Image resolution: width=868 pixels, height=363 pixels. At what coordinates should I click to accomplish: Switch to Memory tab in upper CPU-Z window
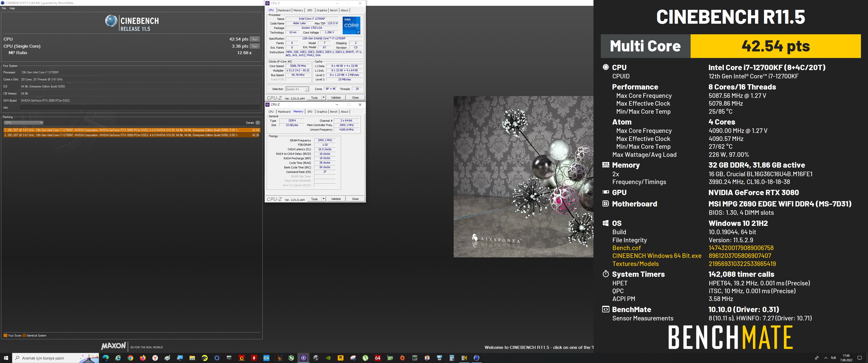click(x=298, y=10)
